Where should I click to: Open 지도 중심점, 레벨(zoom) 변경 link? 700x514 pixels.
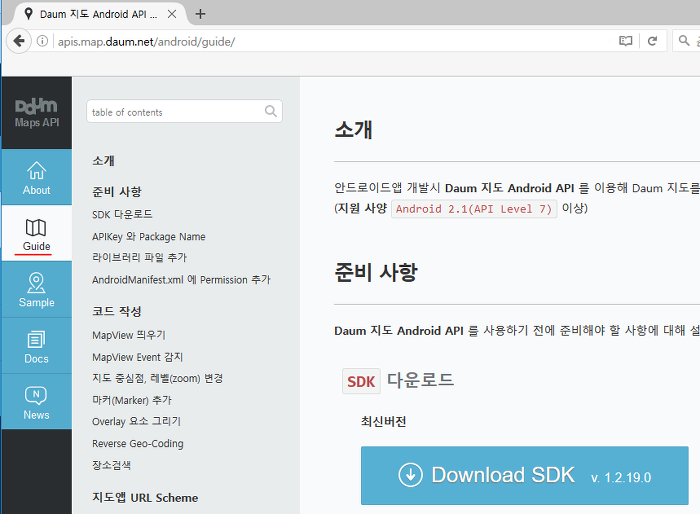(x=157, y=378)
